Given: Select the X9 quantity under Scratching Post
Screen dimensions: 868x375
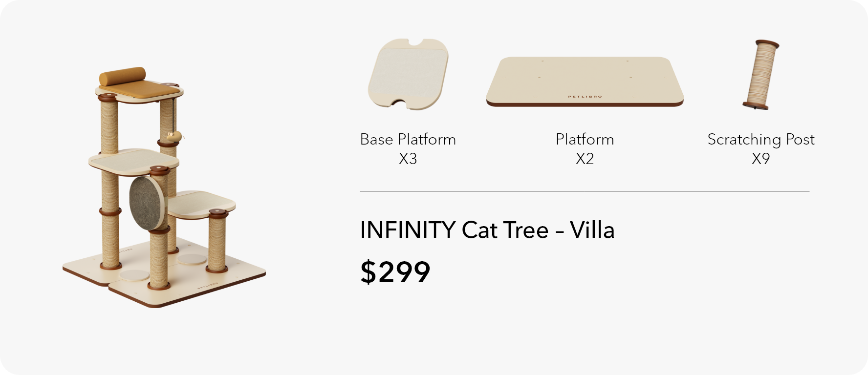Looking at the screenshot, I should click(x=761, y=159).
